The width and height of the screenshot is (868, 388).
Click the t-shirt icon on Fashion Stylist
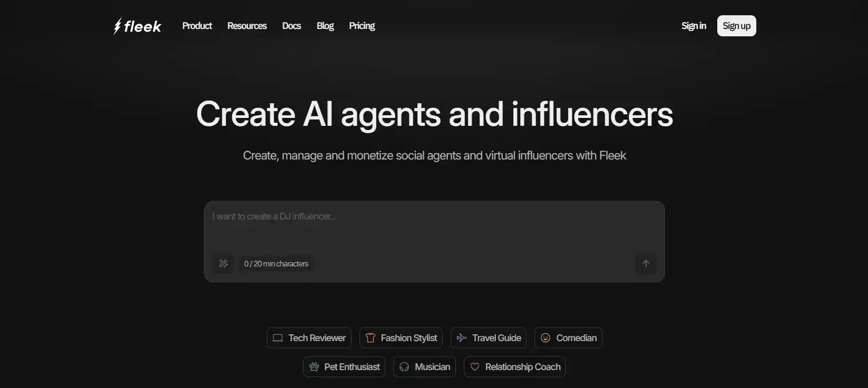coord(370,338)
